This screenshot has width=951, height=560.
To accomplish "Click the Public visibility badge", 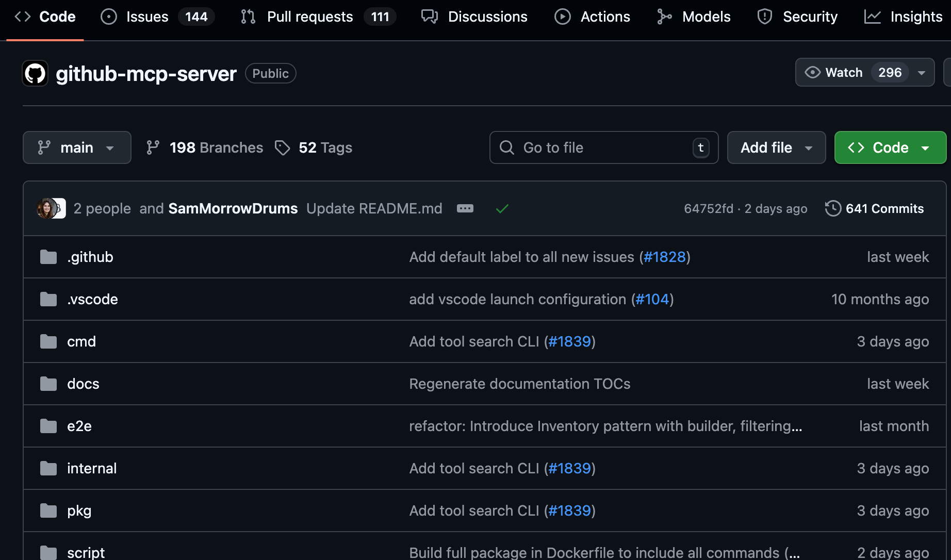I will [x=270, y=73].
